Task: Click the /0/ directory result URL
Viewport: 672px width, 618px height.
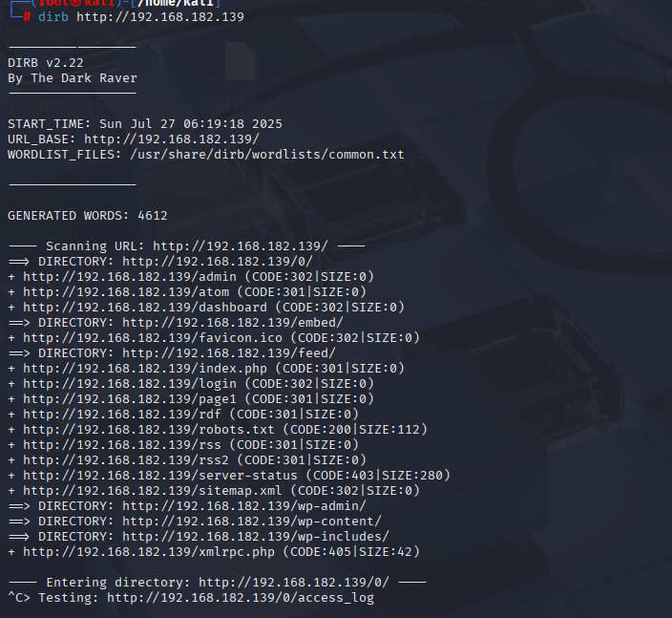Action: click(218, 262)
